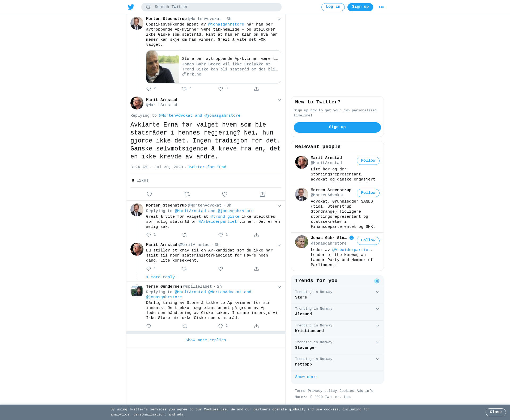510x420 pixels.
Task: Open chevron menu on Marit Arnstad's main tweet
Action: point(279,100)
